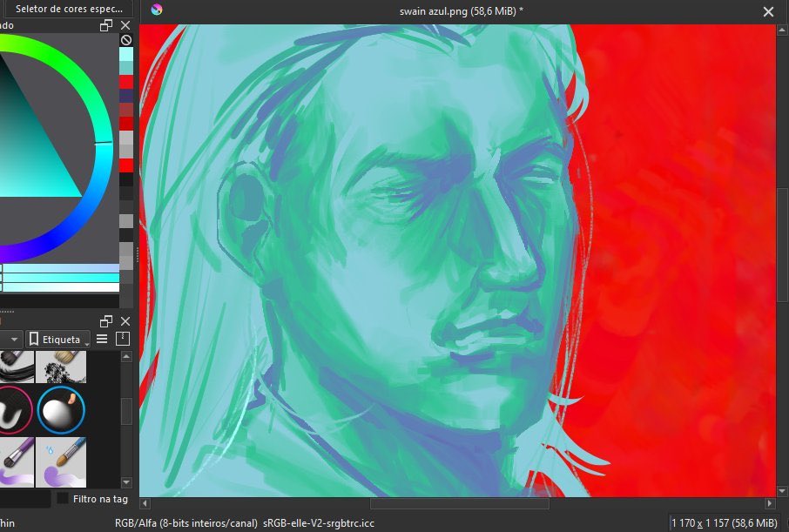Viewport: 789px width, 532px height.
Task: Click the canvas vertical scrollbar down arrow
Action: pyautogui.click(x=782, y=491)
